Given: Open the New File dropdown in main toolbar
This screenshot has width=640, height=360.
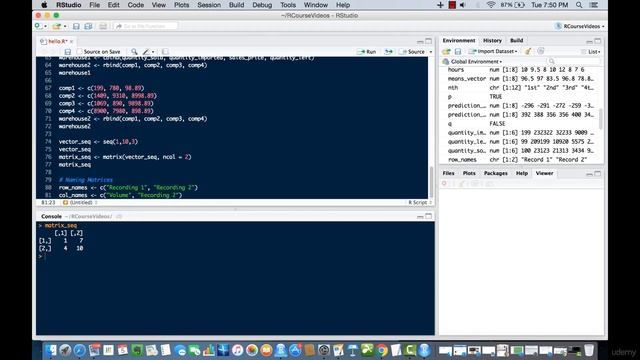Looking at the screenshot, I should tap(40, 26).
